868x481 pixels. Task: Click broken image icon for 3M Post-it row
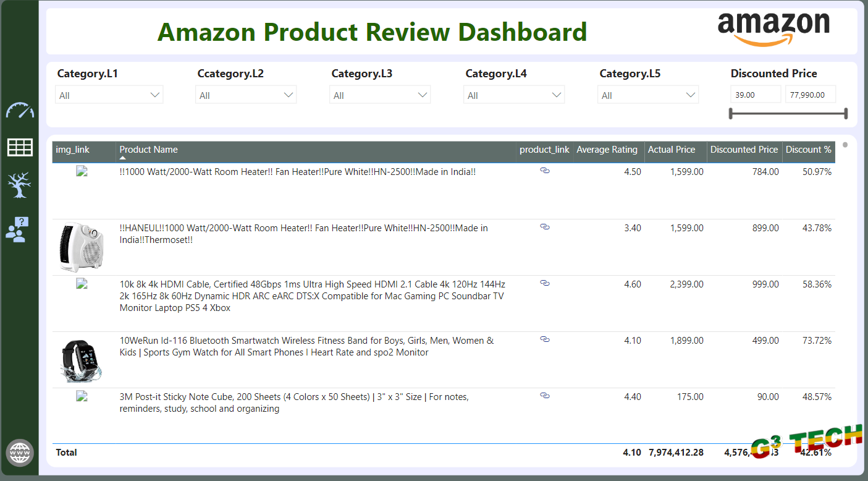(x=82, y=396)
